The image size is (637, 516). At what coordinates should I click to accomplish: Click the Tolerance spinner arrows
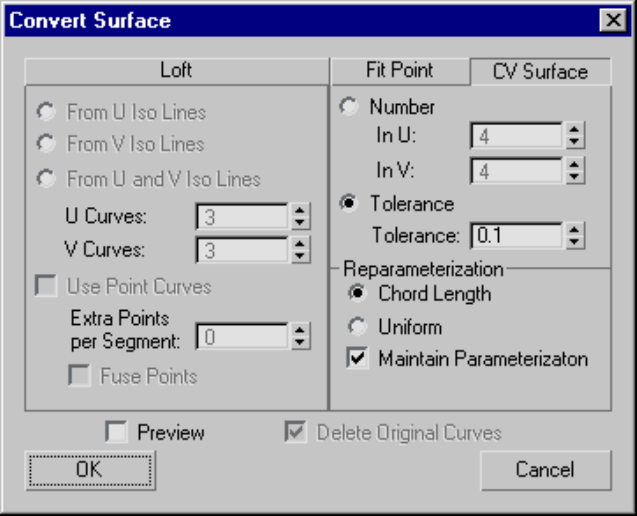click(574, 236)
